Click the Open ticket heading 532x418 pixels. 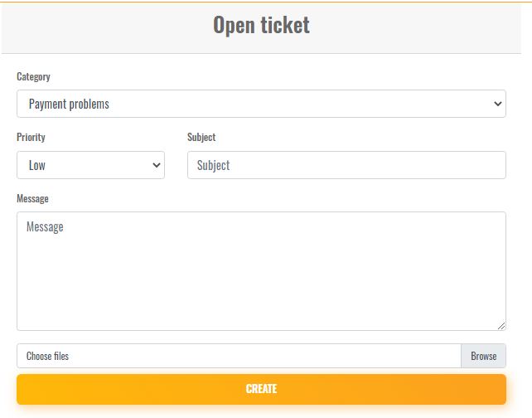[261, 25]
